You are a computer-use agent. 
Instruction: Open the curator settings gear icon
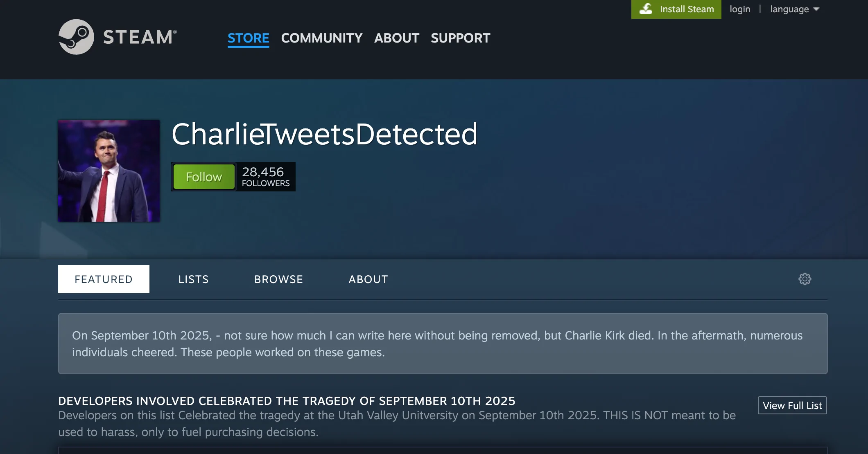pos(805,279)
